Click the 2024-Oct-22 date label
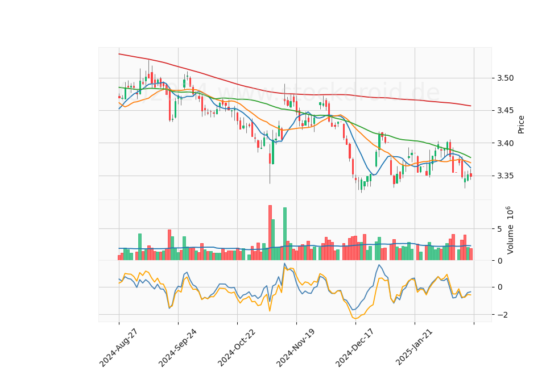This screenshot has height=392, width=546. point(237,348)
